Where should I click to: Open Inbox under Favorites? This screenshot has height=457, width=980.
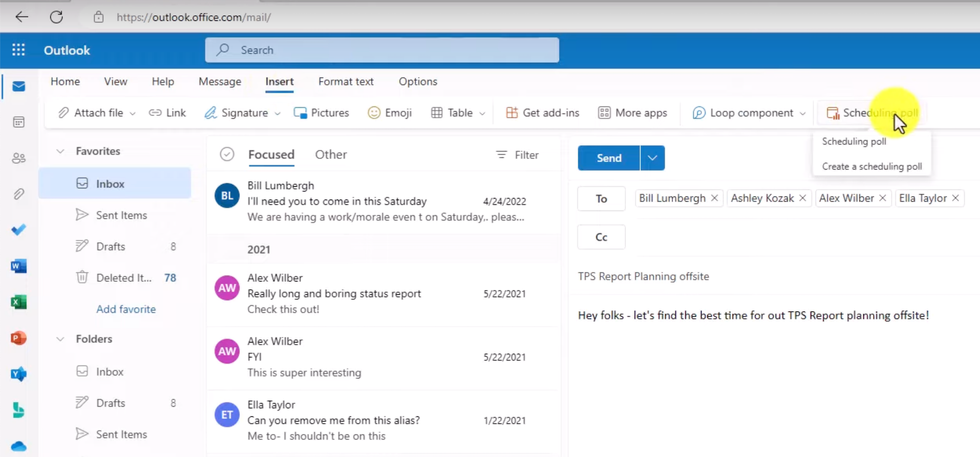[x=115, y=184]
